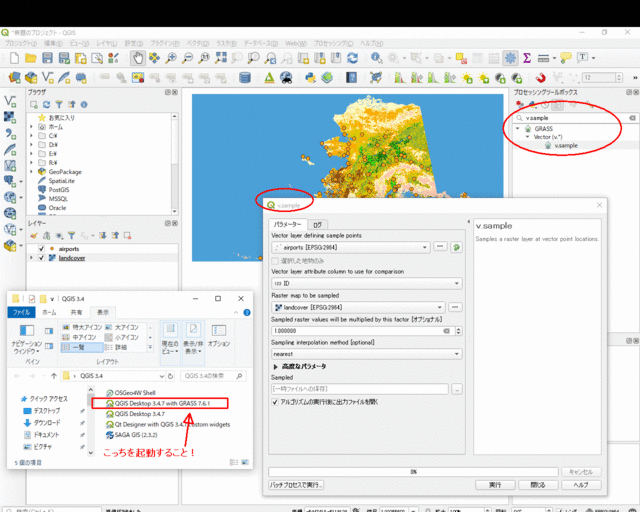640x512 pixels.
Task: Click the New Shapefile Layer icon in left sidebar
Action: pos(10,101)
